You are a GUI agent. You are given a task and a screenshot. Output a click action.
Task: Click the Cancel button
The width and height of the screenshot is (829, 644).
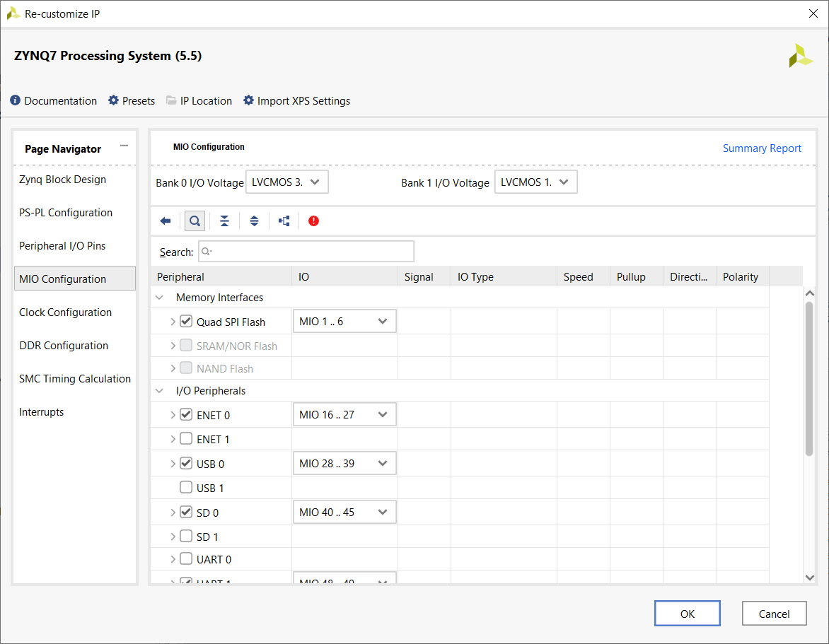click(x=774, y=614)
